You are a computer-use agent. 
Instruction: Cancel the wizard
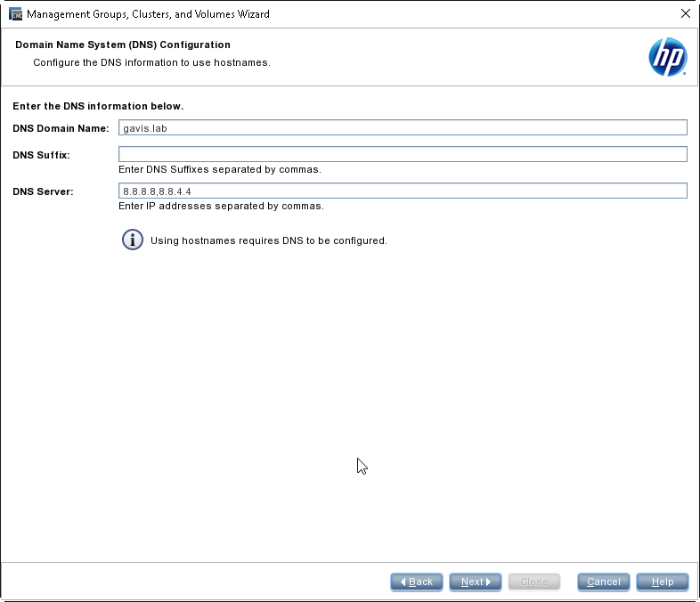pyautogui.click(x=604, y=582)
